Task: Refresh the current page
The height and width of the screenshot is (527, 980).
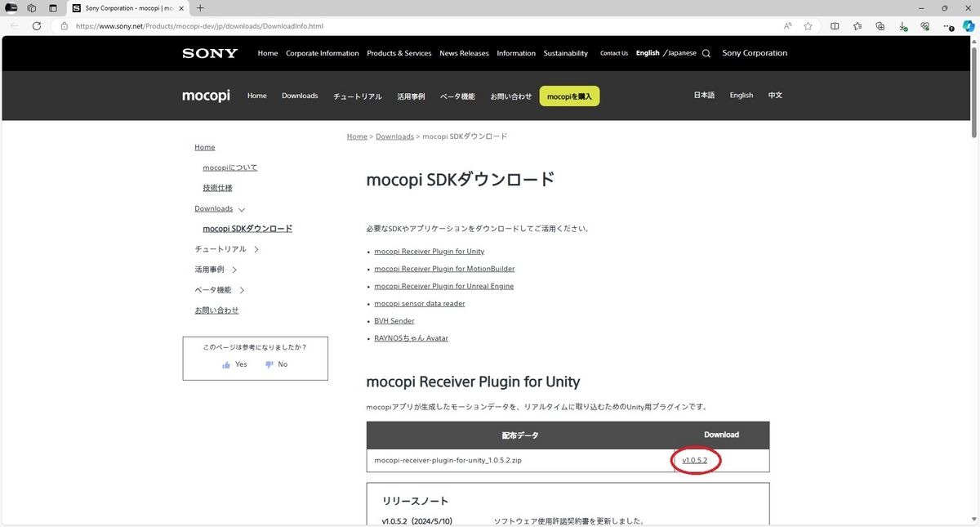Action: (37, 26)
